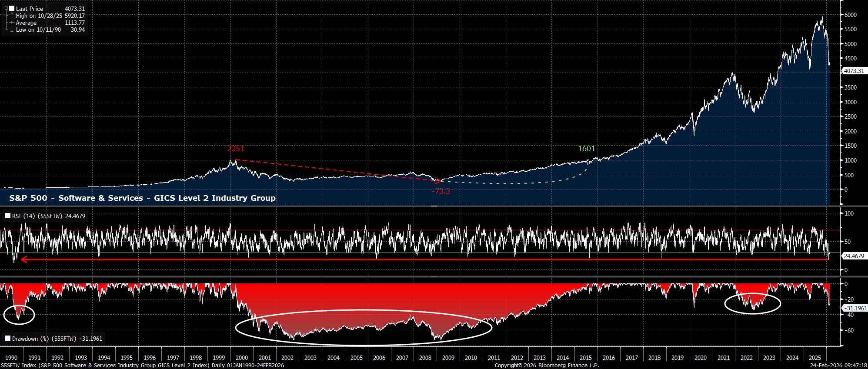This screenshot has width=868, height=369.
Task: Select the red arrowhead on RSI panel
Action: (x=24, y=259)
